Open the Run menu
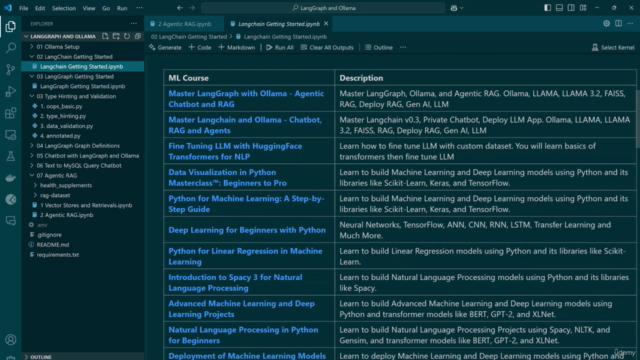 click(x=122, y=8)
